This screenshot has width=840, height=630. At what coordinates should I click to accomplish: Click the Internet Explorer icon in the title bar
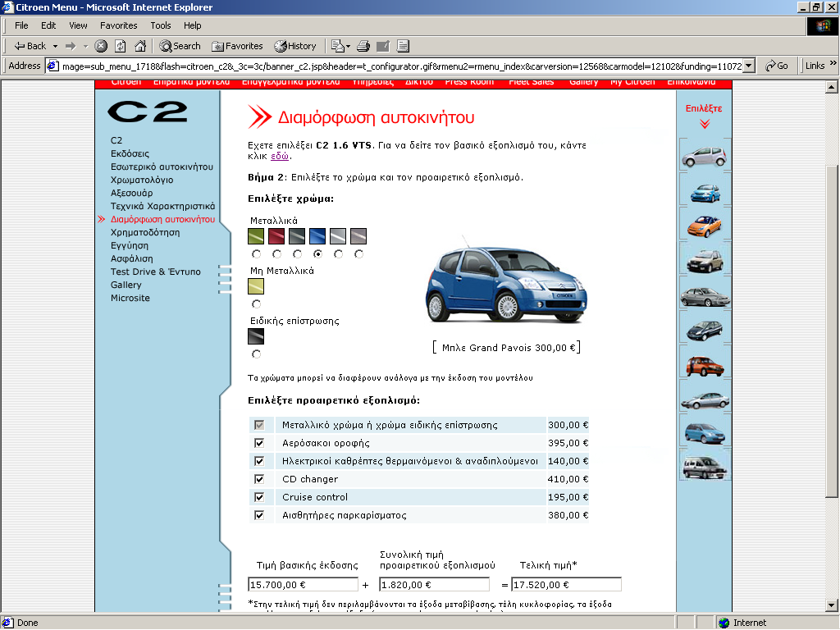click(7, 7)
